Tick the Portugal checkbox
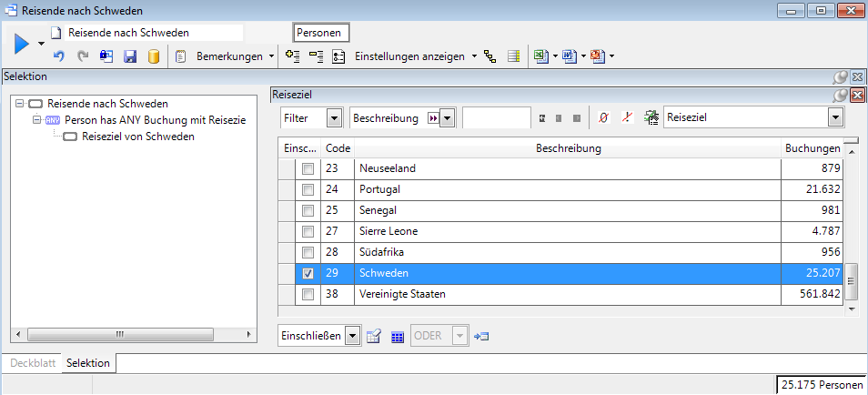Viewport: 868px width, 395px height. click(308, 189)
